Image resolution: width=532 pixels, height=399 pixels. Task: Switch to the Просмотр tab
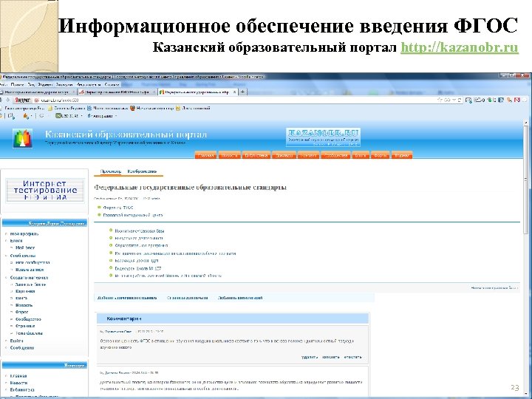pos(111,171)
